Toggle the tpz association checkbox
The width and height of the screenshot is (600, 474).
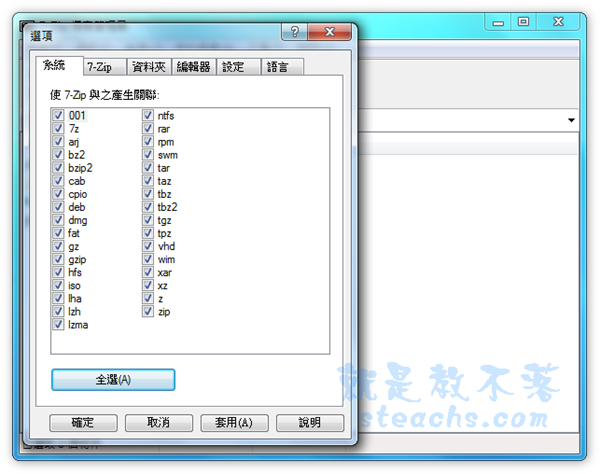(x=148, y=233)
